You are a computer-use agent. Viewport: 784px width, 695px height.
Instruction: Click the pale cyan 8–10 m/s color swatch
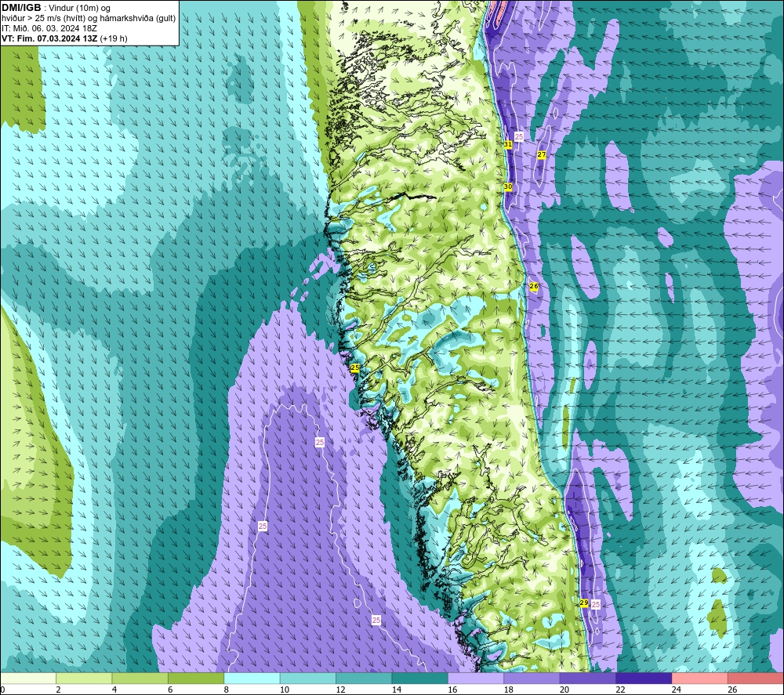click(x=252, y=678)
